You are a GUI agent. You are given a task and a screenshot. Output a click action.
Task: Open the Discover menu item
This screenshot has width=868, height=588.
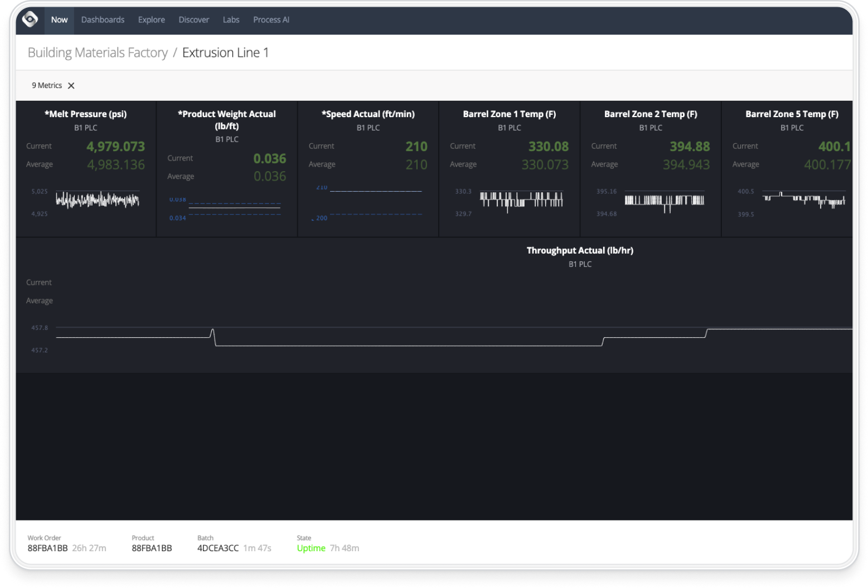click(193, 20)
